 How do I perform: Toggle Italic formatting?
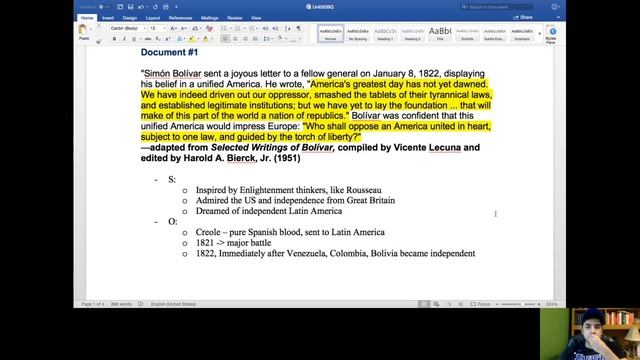[x=124, y=39]
